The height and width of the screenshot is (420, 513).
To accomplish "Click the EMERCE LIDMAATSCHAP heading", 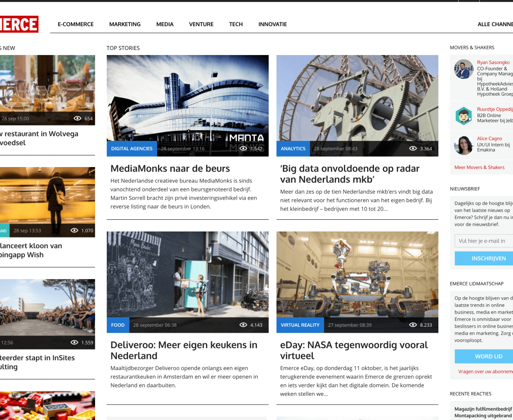I will [x=477, y=284].
